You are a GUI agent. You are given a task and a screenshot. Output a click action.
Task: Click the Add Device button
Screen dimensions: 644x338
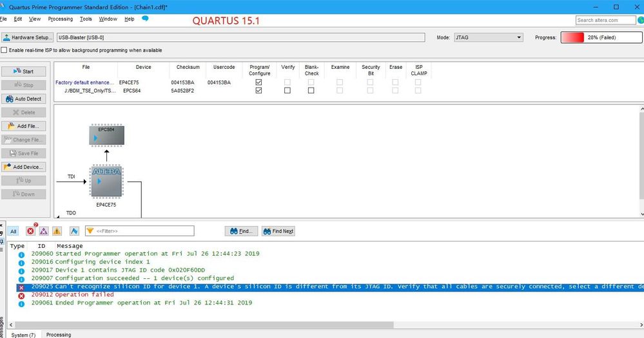(23, 167)
